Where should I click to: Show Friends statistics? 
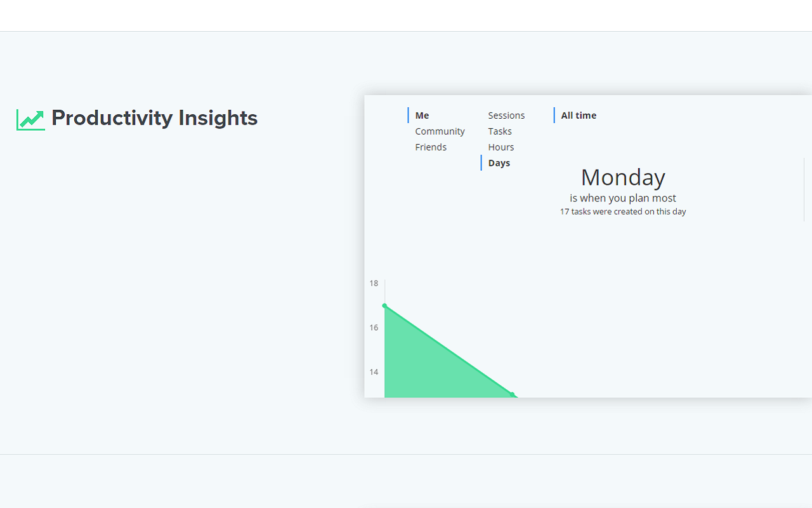pos(431,147)
